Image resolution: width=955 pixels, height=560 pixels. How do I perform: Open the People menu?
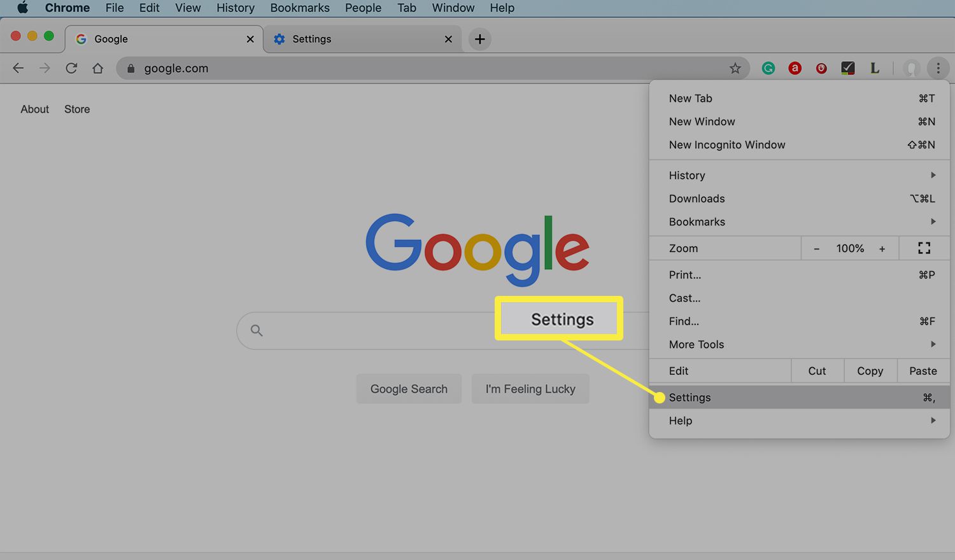[x=363, y=8]
